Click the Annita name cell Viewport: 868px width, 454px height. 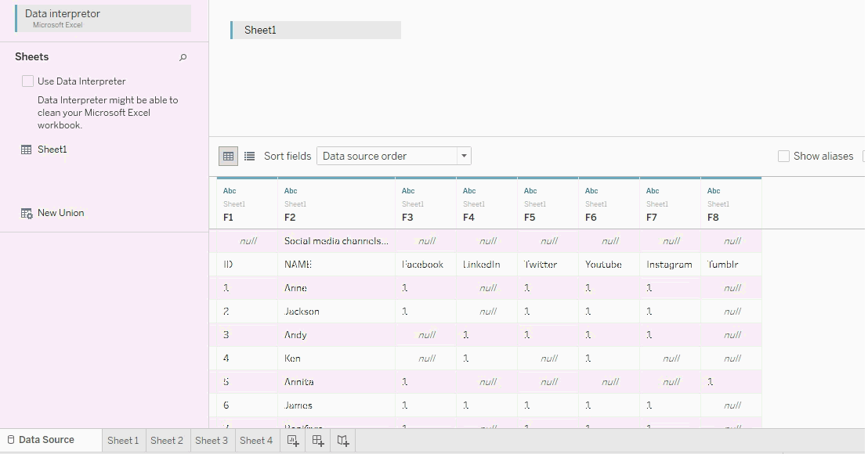pos(336,382)
